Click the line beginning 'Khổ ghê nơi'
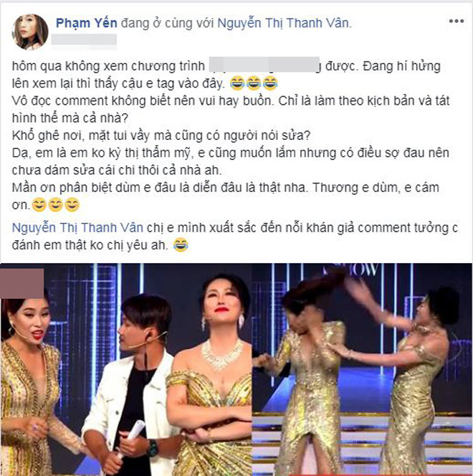Viewport: 473px width, 476px height. [x=161, y=135]
